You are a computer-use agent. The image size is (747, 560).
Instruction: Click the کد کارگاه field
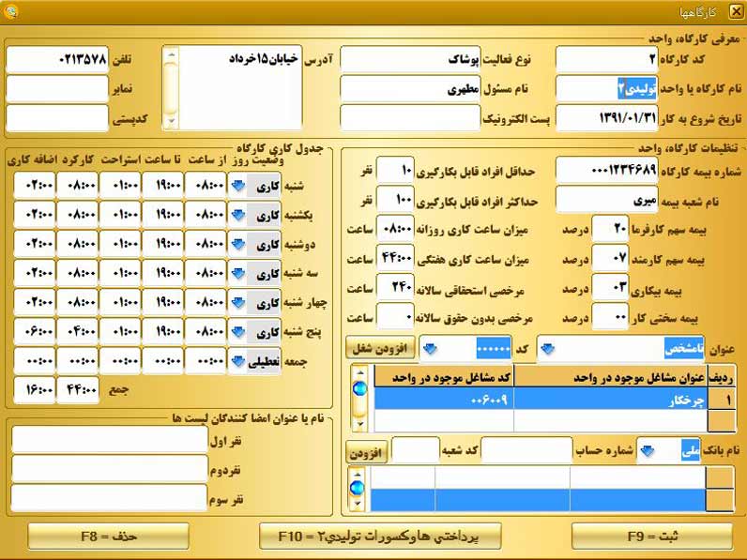pos(606,59)
